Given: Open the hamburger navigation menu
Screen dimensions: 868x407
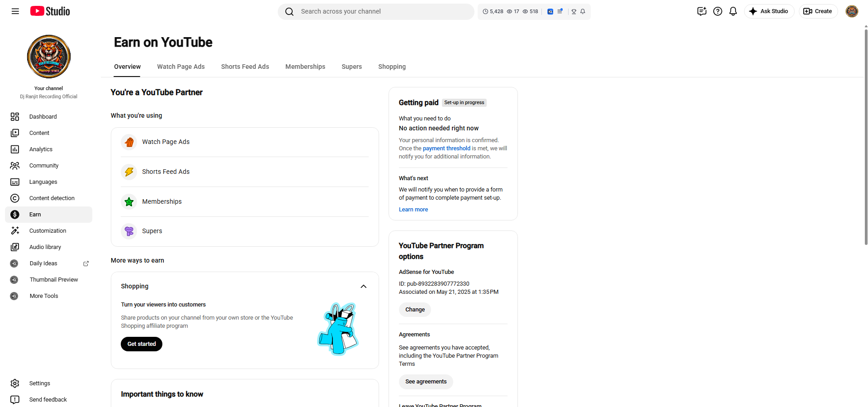Looking at the screenshot, I should pos(15,11).
